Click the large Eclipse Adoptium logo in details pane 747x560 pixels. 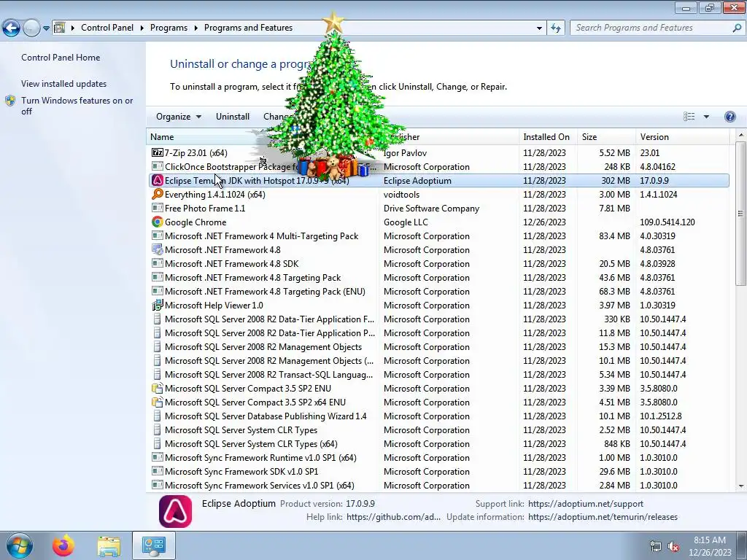click(175, 511)
